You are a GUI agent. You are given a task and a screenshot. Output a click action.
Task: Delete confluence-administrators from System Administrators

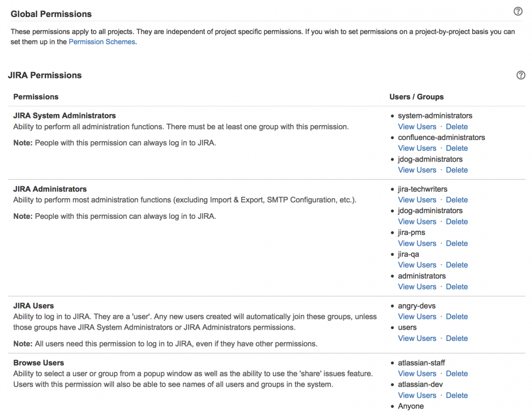(457, 148)
